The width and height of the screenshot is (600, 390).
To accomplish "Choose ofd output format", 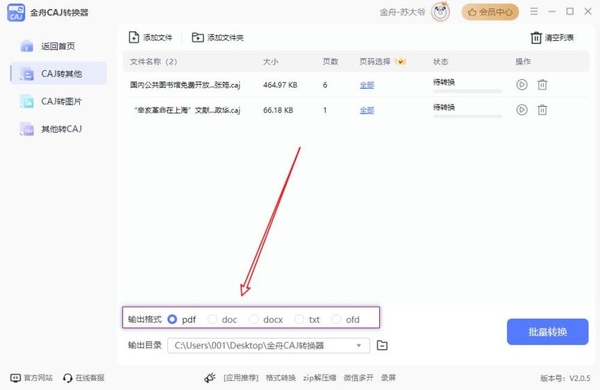I will (336, 319).
